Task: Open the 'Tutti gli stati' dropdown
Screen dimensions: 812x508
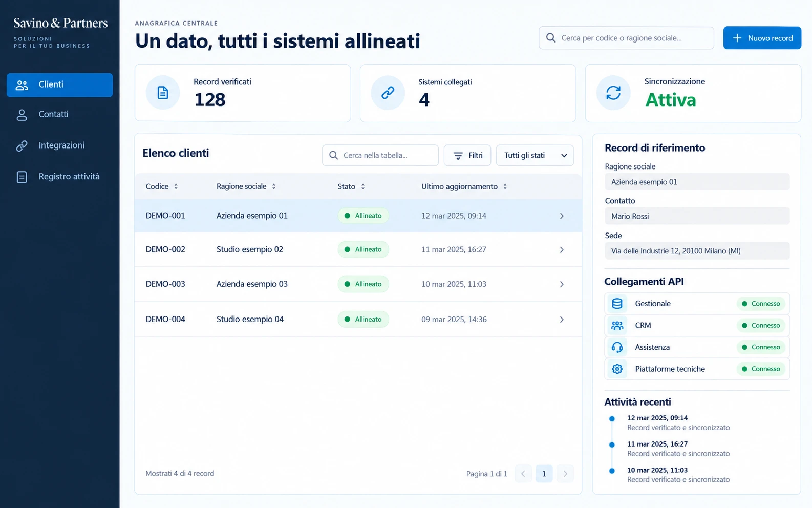Action: click(x=535, y=155)
